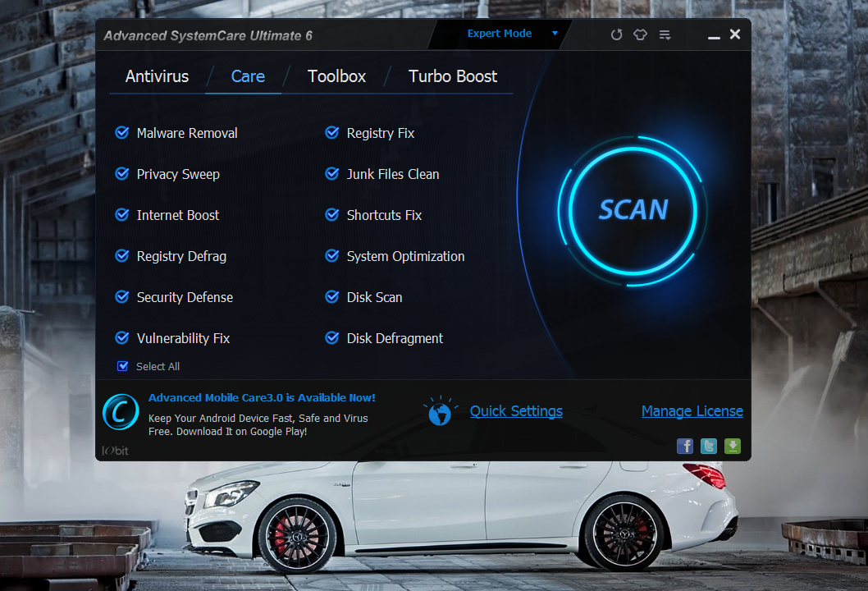Click the Advanced Mobile Care logo icon
Image resolution: width=868 pixels, height=591 pixels.
(x=121, y=412)
